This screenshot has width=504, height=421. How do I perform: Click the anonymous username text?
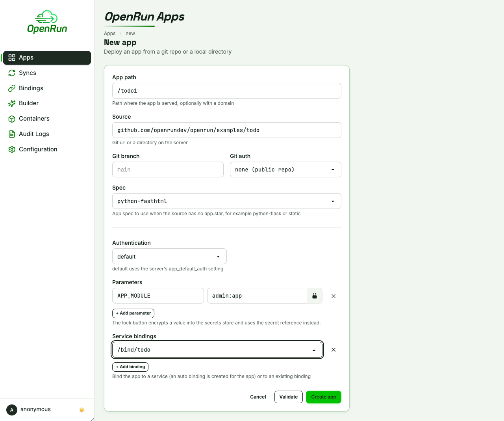point(35,410)
